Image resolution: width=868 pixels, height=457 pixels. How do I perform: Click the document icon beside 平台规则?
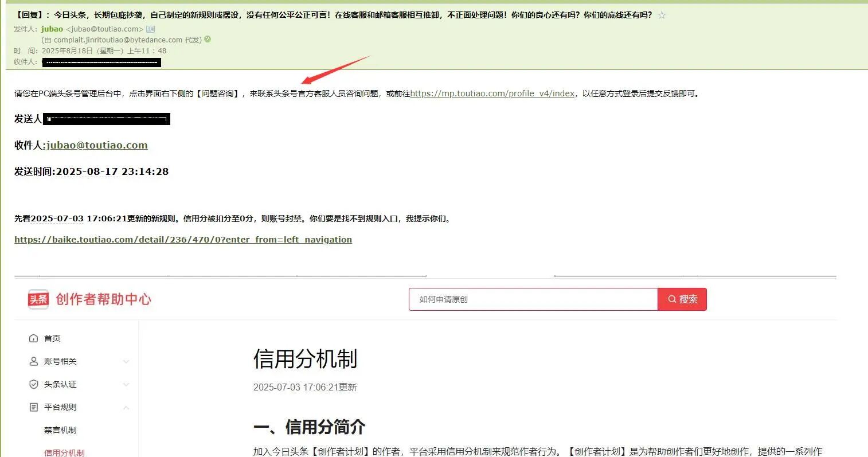coord(33,407)
